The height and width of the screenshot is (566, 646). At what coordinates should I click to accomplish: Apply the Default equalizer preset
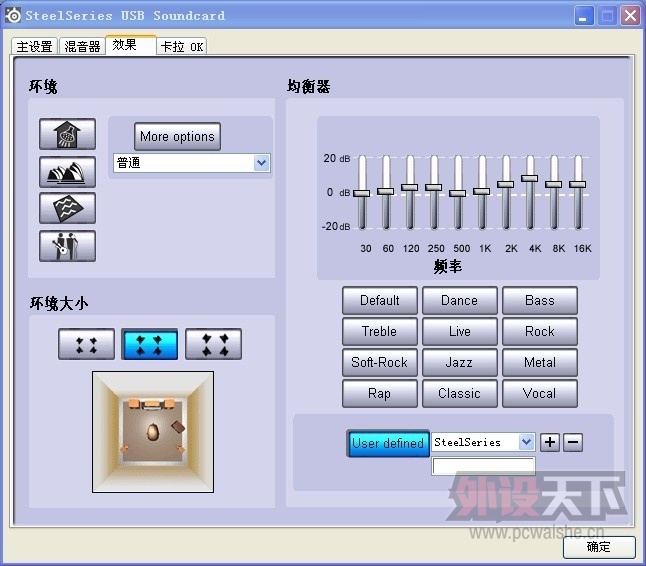[379, 301]
